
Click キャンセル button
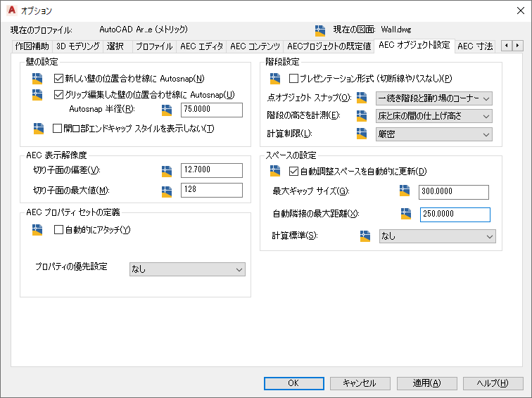(360, 383)
